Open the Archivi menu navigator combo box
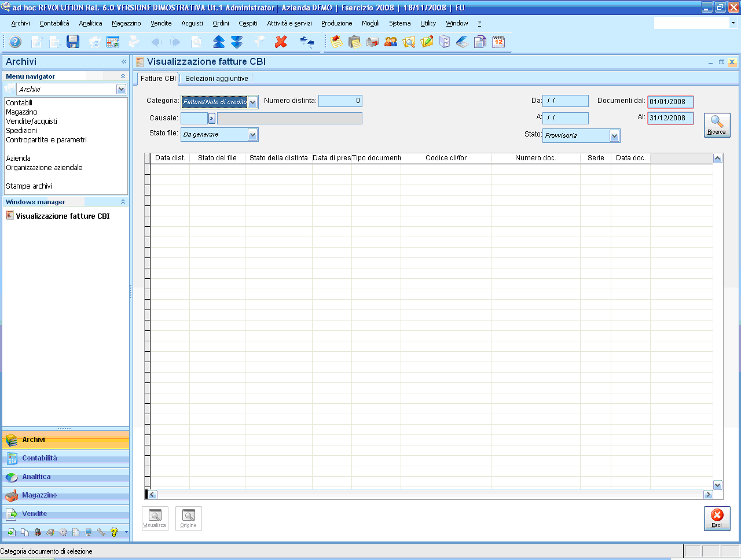This screenshot has height=560, width=741. tap(121, 89)
